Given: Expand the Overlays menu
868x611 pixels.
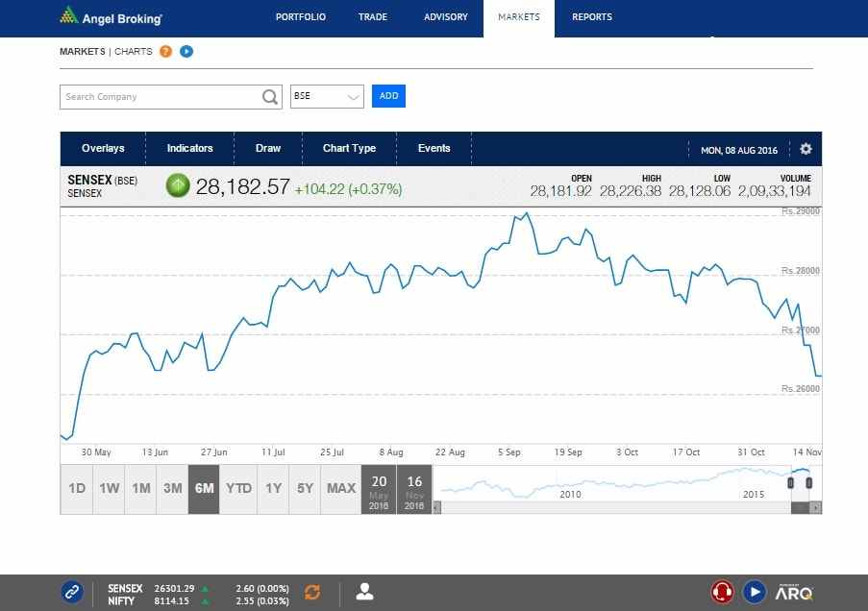Looking at the screenshot, I should (103, 149).
